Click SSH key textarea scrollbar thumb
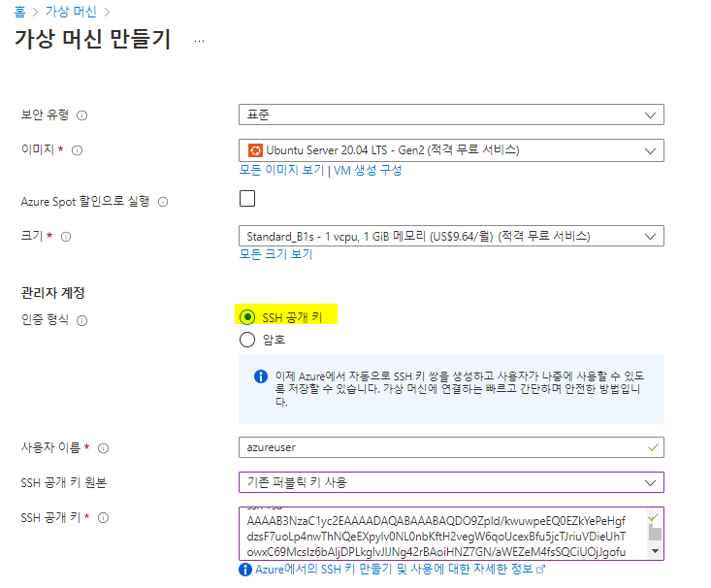The width and height of the screenshot is (711, 588). [655, 533]
